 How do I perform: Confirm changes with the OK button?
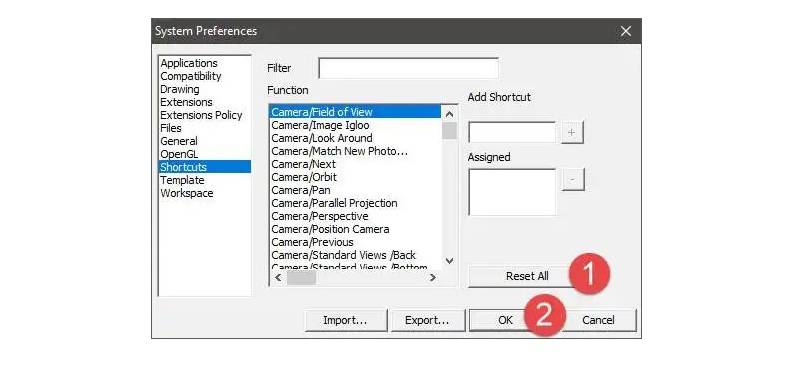click(x=505, y=320)
